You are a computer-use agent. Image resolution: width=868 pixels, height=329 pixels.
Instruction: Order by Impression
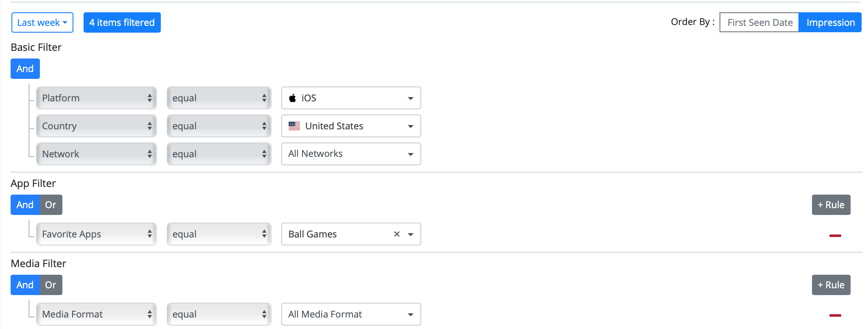(x=830, y=22)
